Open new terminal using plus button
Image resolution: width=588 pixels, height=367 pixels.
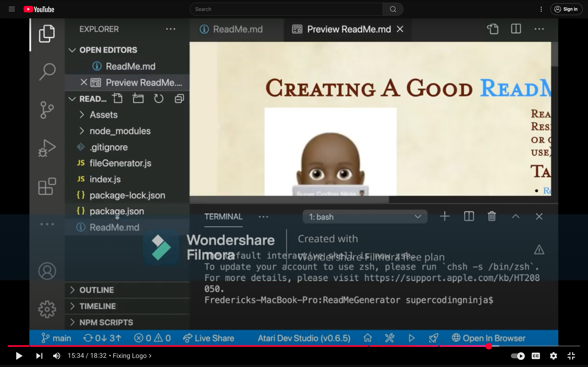pos(444,216)
